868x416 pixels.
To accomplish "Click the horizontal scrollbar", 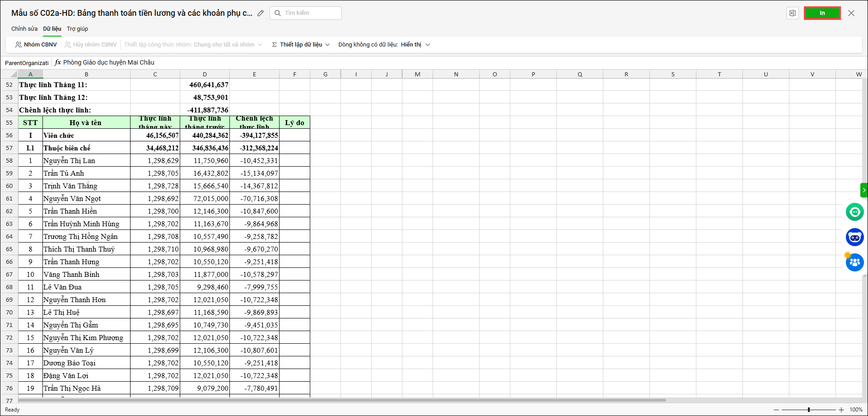I will pos(342,400).
